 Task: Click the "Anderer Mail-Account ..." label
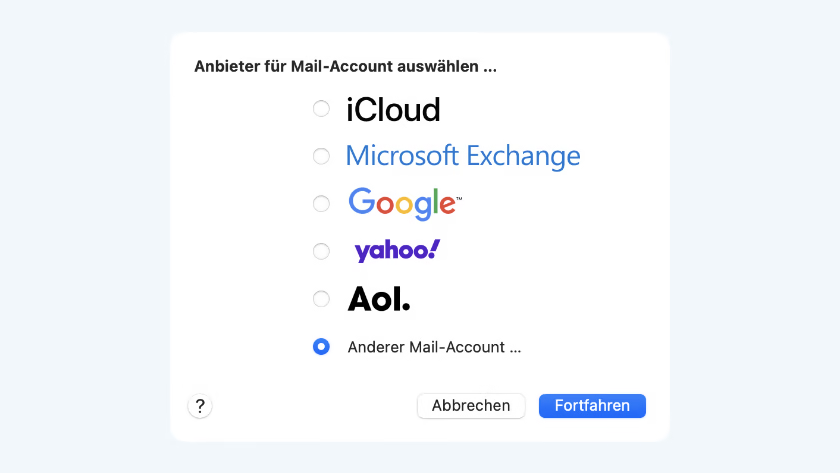tap(434, 348)
